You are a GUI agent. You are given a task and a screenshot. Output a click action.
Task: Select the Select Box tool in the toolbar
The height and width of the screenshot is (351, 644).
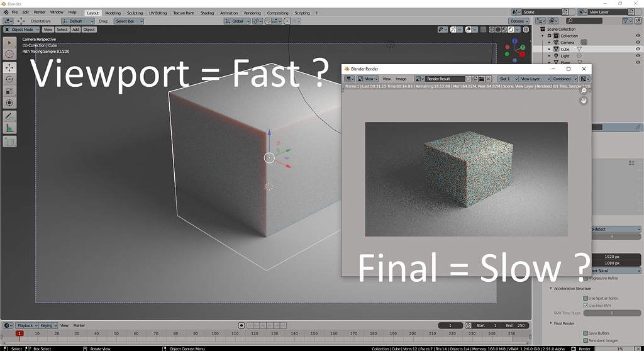point(9,42)
